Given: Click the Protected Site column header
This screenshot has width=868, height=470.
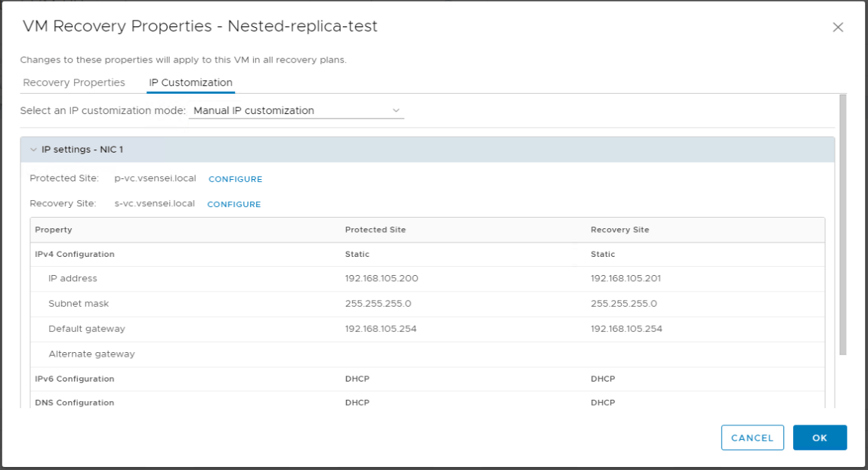Looking at the screenshot, I should coord(375,230).
